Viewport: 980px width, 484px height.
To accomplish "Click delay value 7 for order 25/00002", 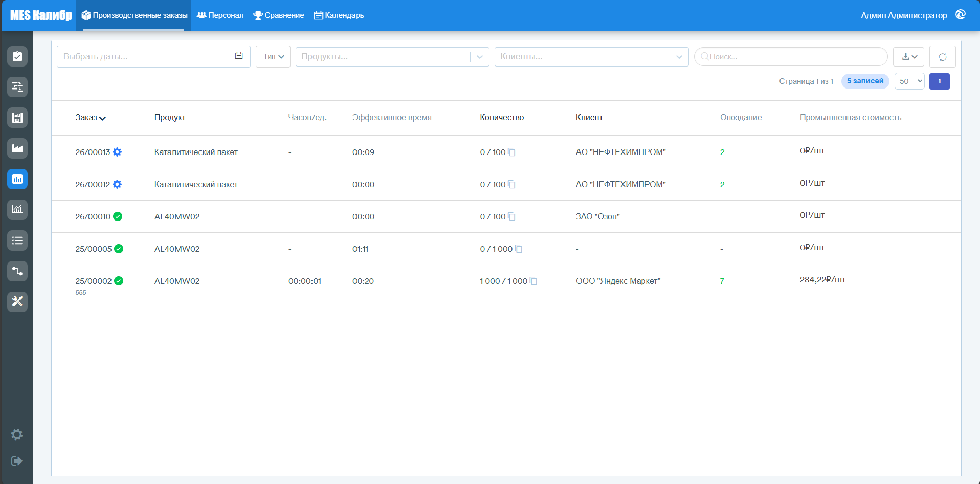I will coord(722,281).
